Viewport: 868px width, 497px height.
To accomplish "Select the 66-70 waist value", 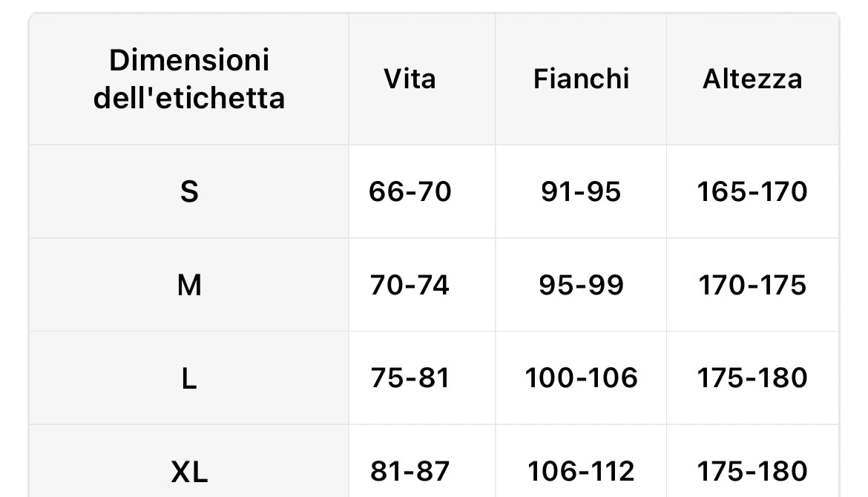I will pyautogui.click(x=410, y=192).
